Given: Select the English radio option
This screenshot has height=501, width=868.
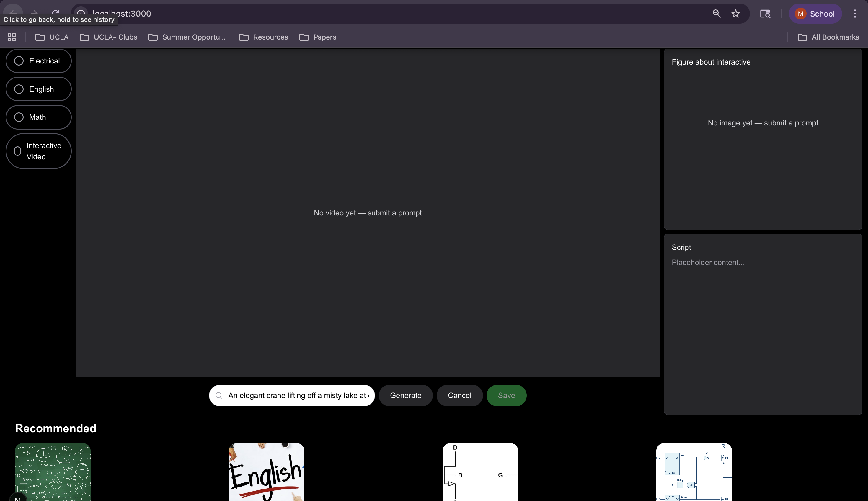Looking at the screenshot, I should pyautogui.click(x=19, y=89).
